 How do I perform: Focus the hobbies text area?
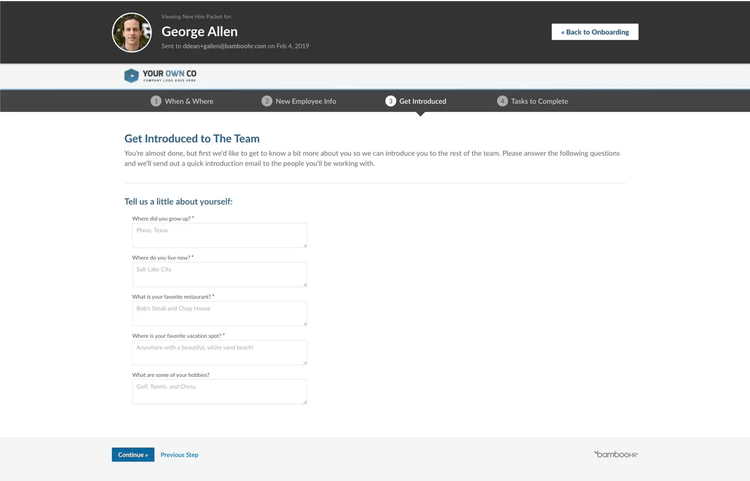(219, 391)
